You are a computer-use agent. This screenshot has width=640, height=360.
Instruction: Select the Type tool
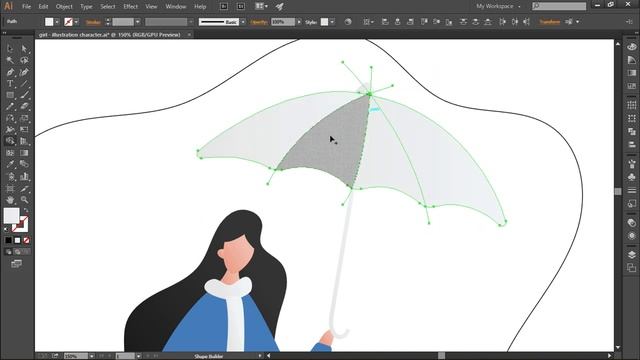click(10, 84)
